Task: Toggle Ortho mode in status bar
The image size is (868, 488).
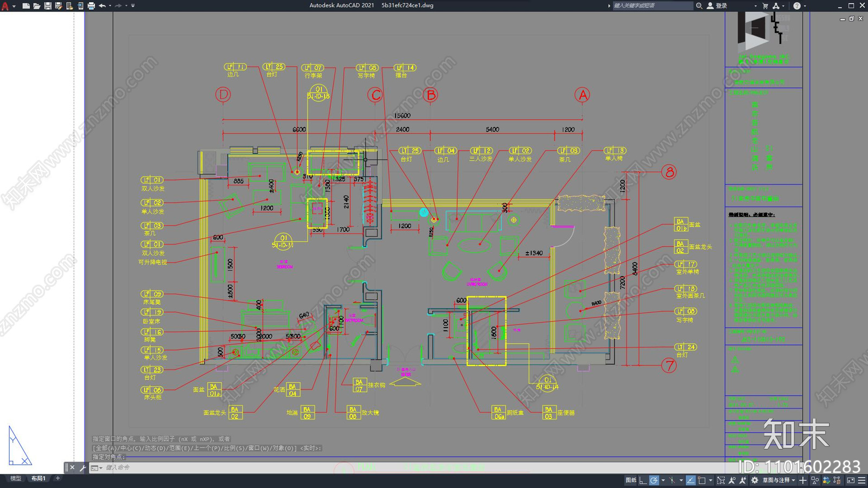Action: click(x=643, y=480)
